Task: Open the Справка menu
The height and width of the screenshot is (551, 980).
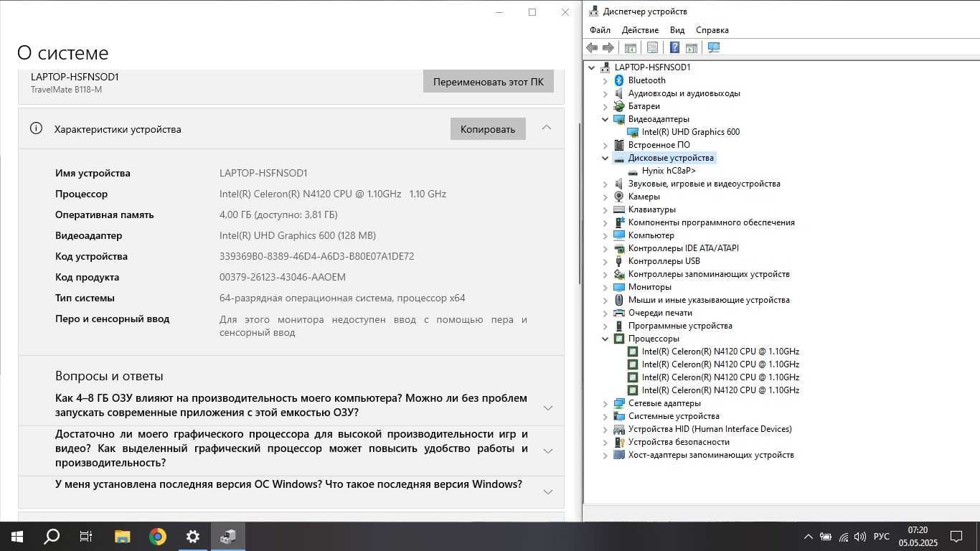Action: click(x=712, y=30)
